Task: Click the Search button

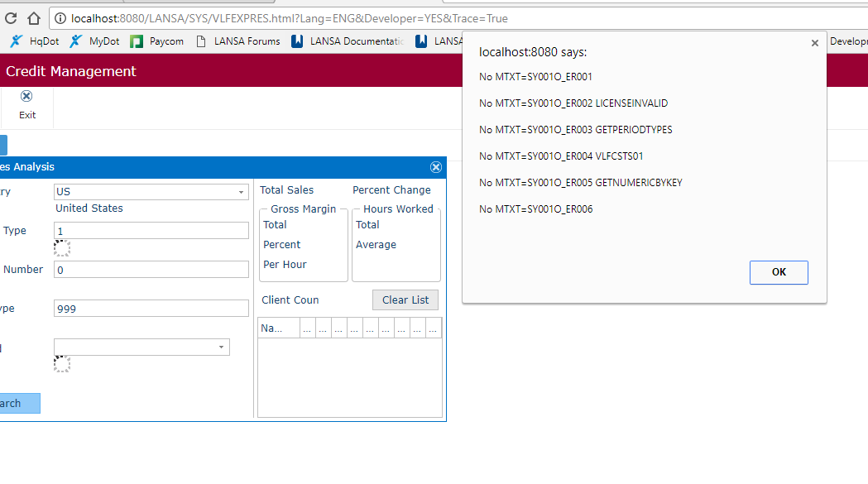Action: click(19, 403)
